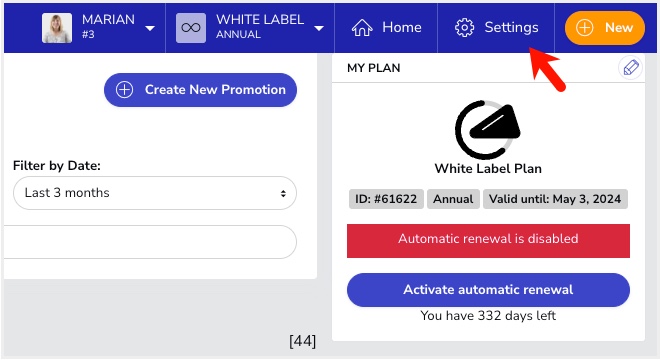Click the Settings gear icon
This screenshot has width=660, height=360.
[464, 28]
